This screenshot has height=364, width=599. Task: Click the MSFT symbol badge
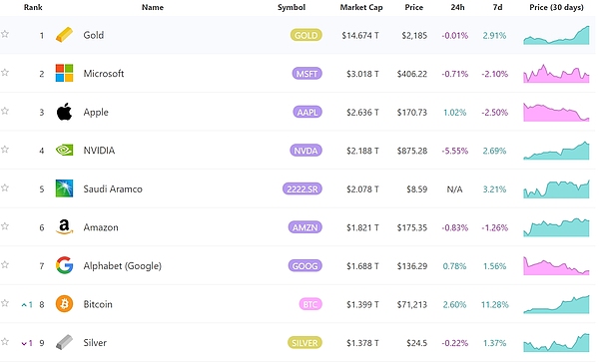tap(307, 74)
